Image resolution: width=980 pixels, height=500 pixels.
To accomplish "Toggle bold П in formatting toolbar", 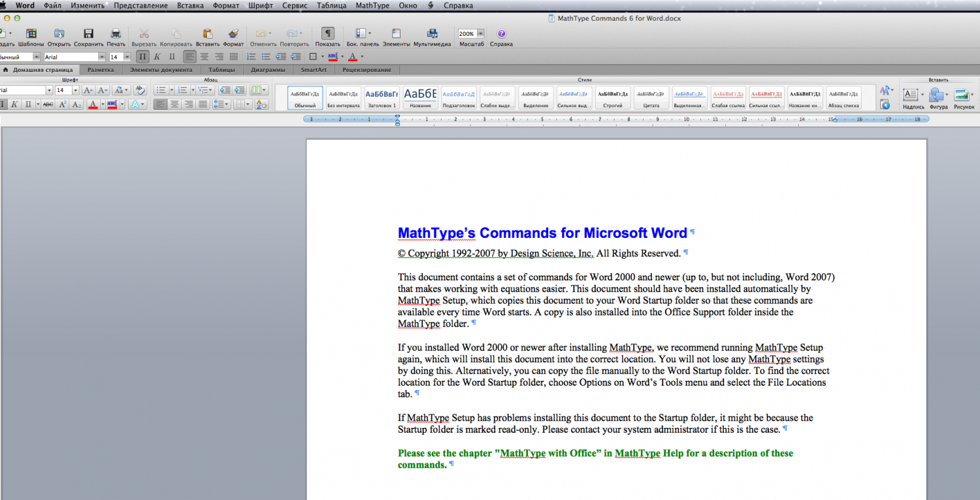I will point(142,57).
